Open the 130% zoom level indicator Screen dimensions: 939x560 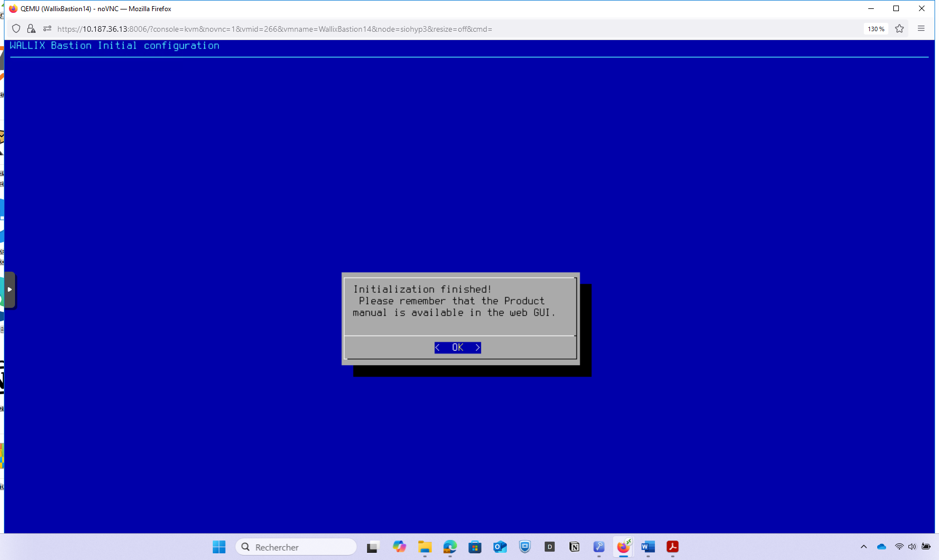[x=876, y=29]
